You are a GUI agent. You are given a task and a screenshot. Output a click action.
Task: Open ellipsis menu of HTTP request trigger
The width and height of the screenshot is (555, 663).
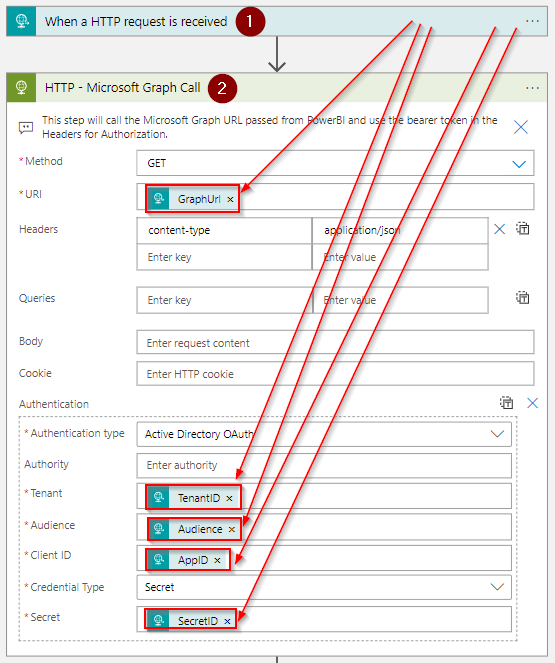coord(532,21)
